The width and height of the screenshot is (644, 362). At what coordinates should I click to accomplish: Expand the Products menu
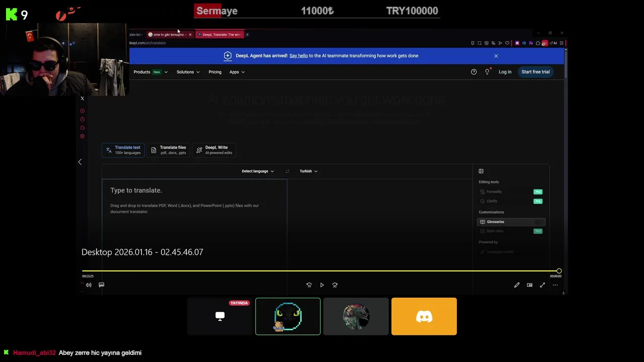point(150,72)
